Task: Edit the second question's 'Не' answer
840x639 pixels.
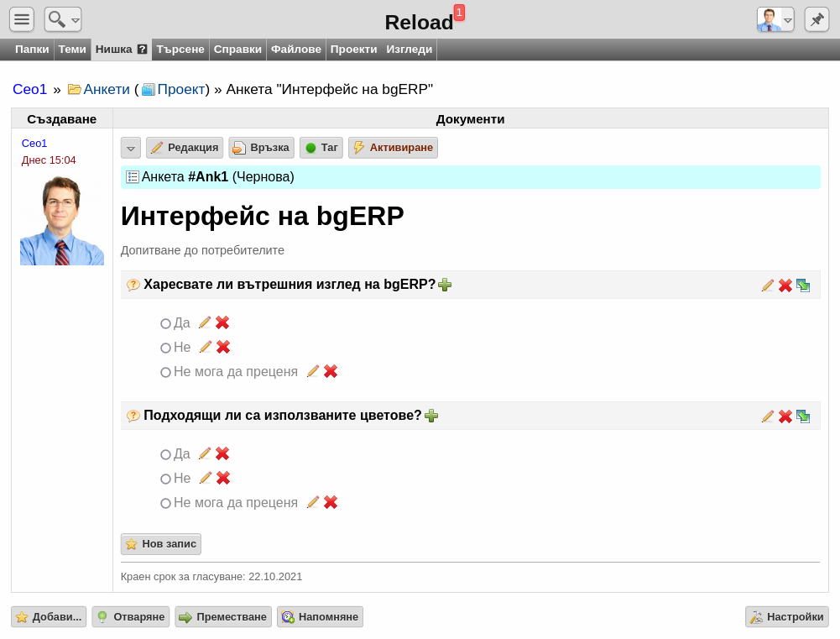Action: coord(206,478)
